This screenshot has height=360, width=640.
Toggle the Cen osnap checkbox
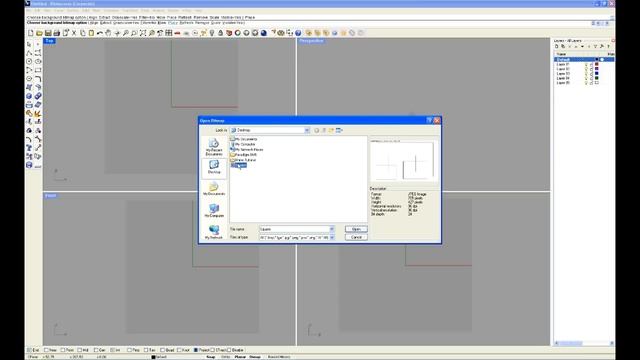[96, 350]
